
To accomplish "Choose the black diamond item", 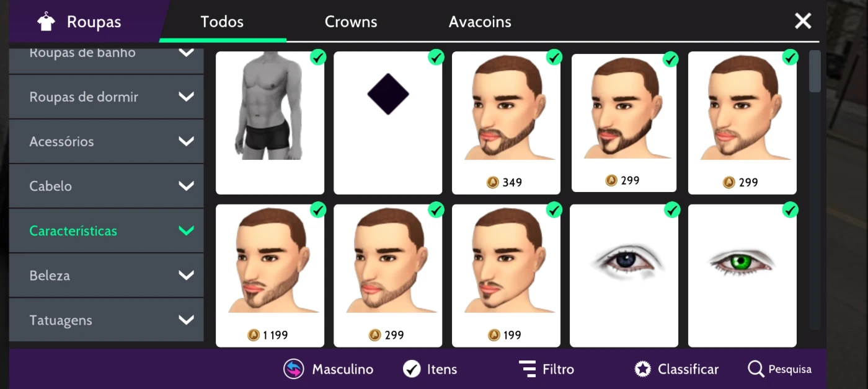I will tap(387, 123).
